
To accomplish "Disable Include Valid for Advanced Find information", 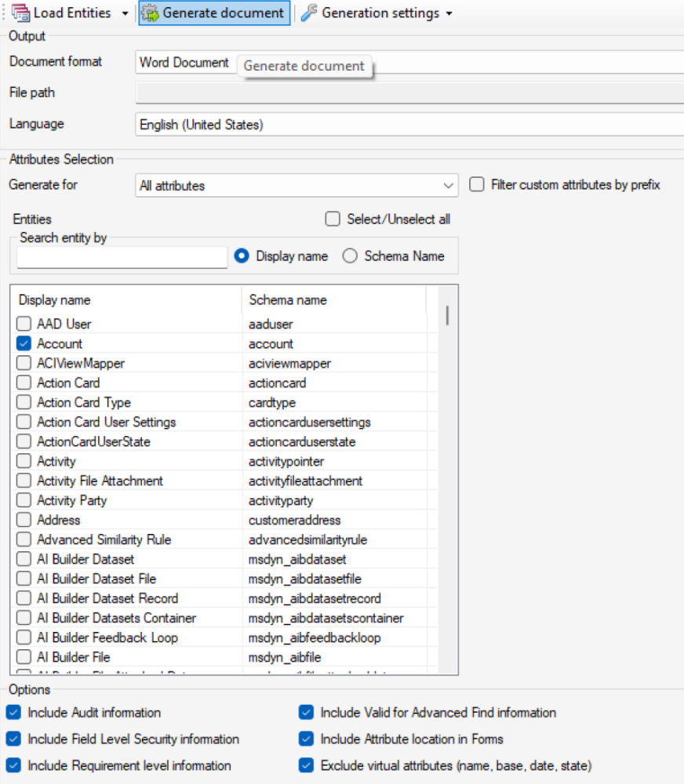I will [306, 712].
